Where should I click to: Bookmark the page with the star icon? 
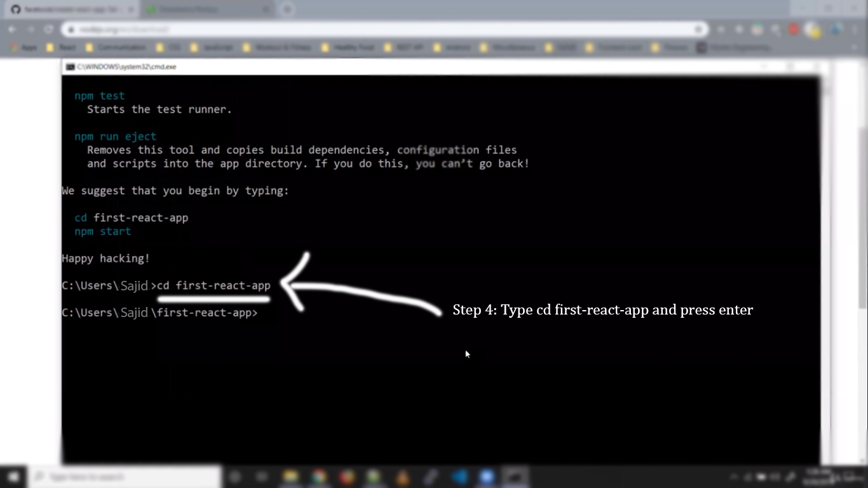point(698,29)
